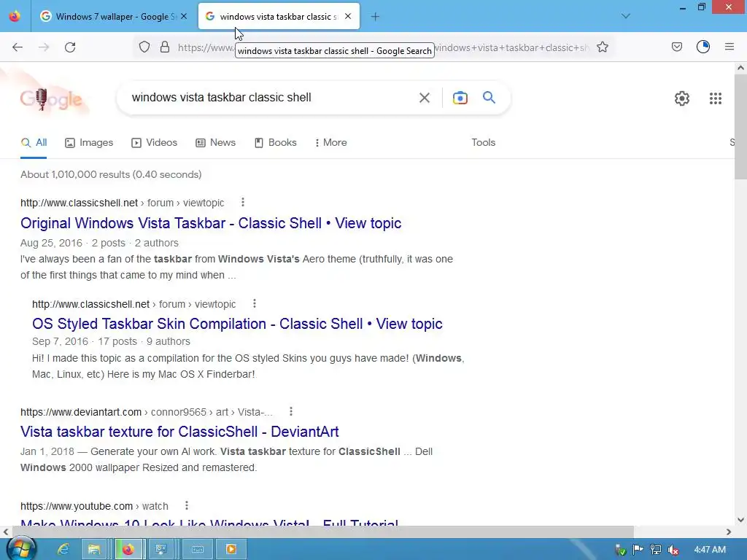Open the media player taskbar icon
This screenshot has width=747, height=560.
click(x=231, y=550)
